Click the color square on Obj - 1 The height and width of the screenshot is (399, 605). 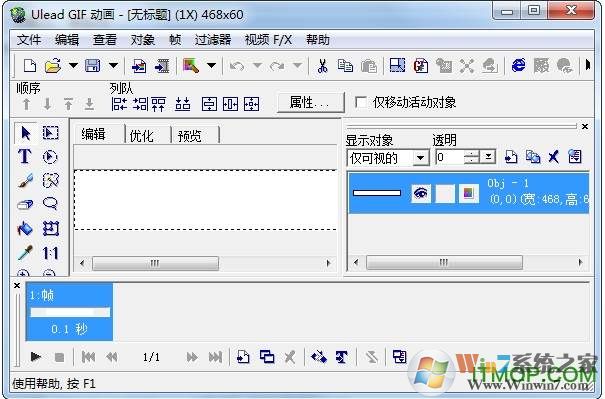coord(468,193)
